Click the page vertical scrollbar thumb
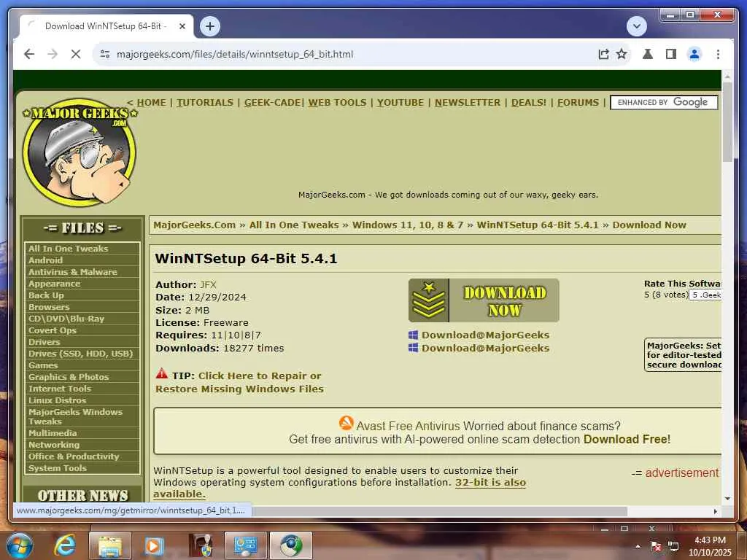The image size is (747, 560). coord(727,122)
